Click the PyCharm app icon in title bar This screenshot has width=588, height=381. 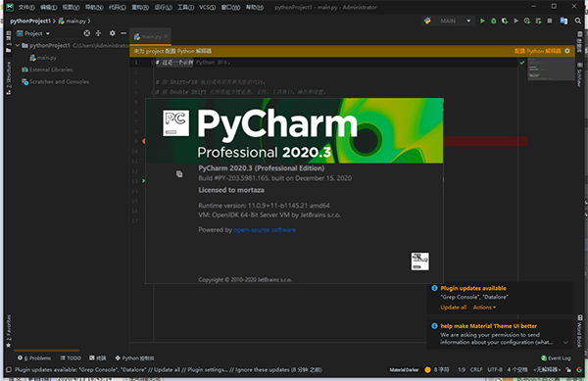(10, 7)
